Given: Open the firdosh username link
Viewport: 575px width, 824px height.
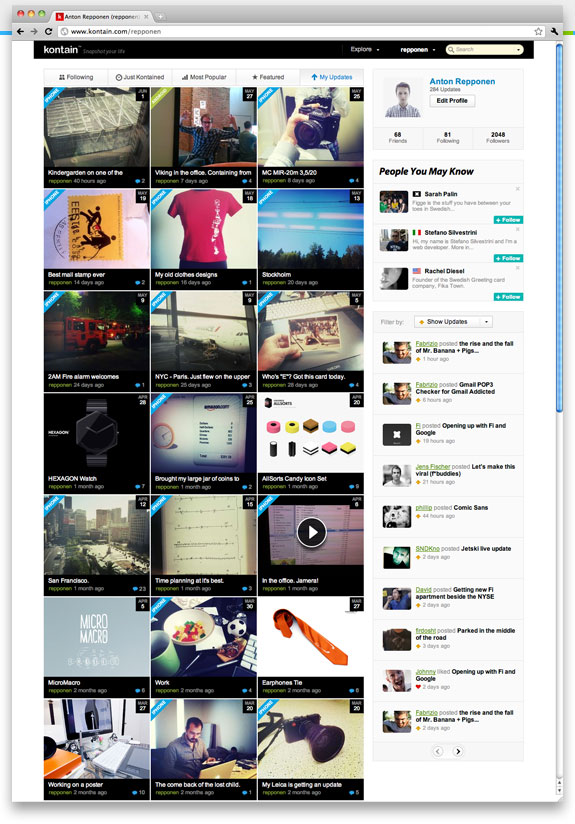Looking at the screenshot, I should coord(426,631).
